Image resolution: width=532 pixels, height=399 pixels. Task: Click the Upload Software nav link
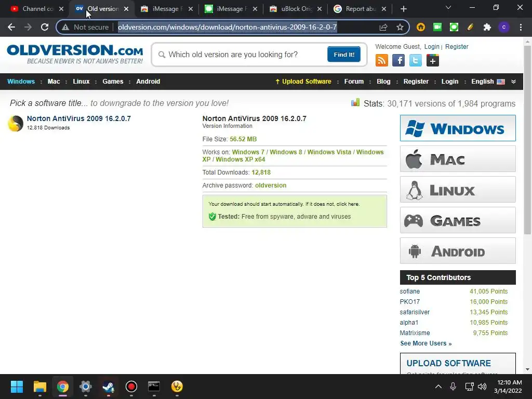coord(303,82)
